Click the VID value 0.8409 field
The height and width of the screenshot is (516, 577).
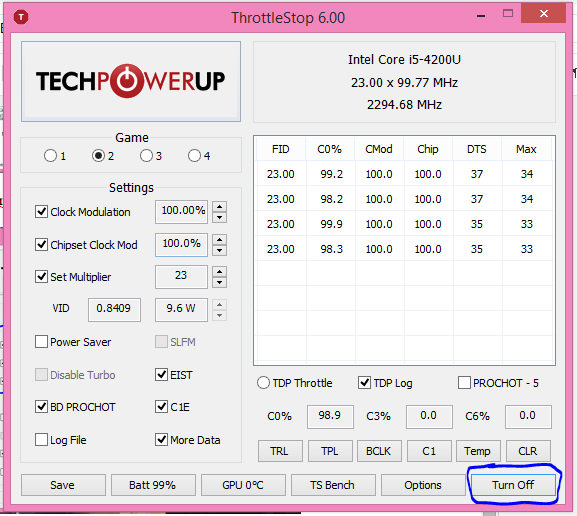pos(114,310)
